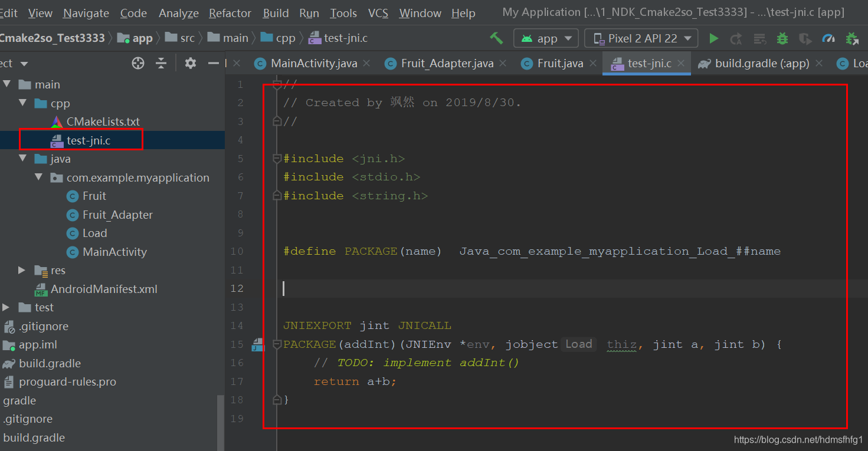
Task: Debug the app with bug icon
Action: pos(782,38)
